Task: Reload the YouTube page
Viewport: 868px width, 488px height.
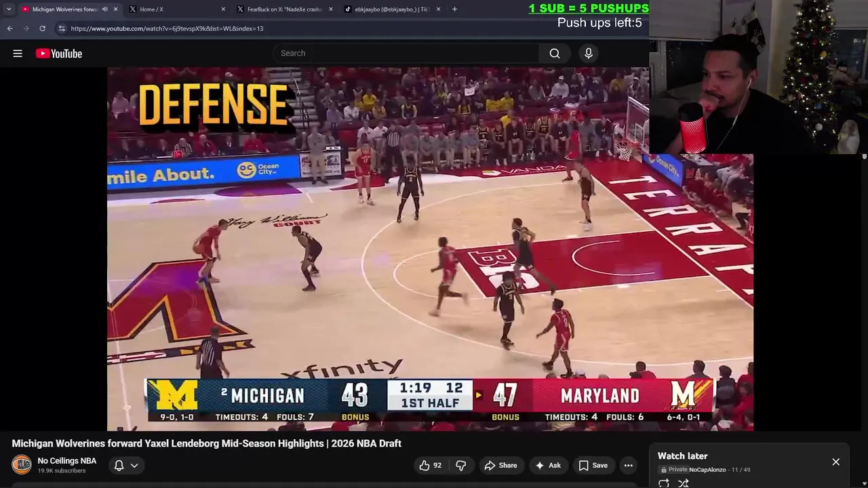Action: (x=42, y=28)
